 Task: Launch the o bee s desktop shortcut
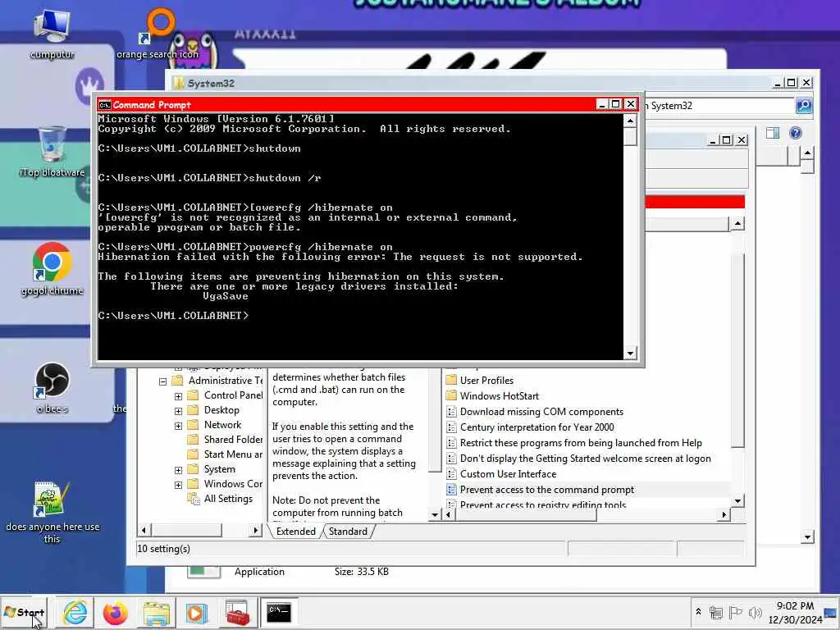click(52, 387)
